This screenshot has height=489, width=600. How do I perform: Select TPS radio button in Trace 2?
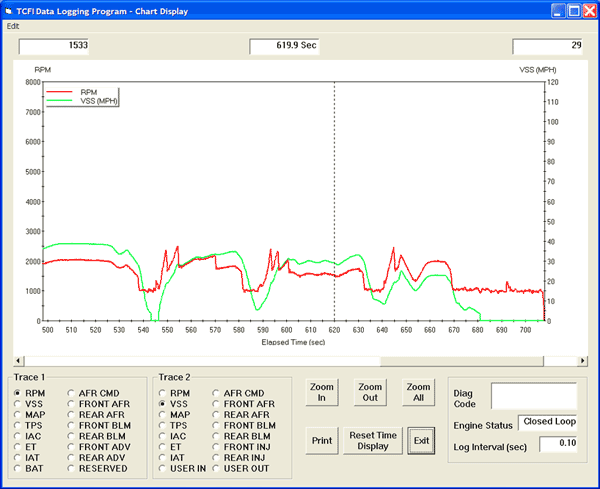click(163, 425)
